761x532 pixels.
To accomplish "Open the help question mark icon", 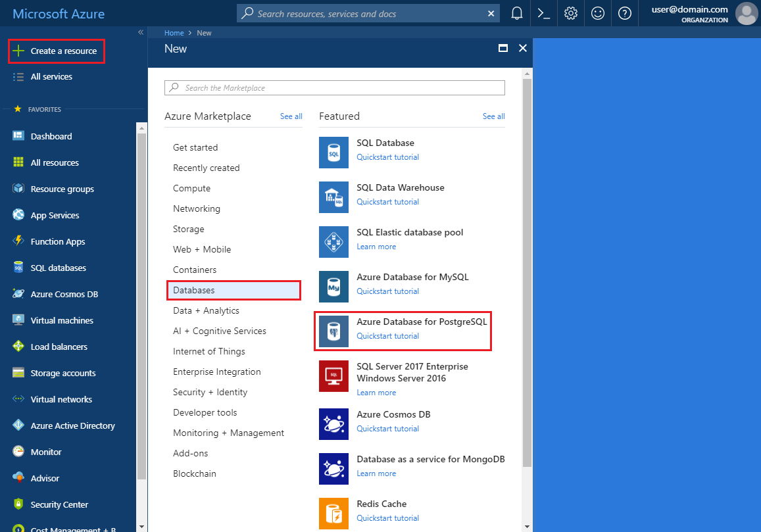I will (625, 13).
